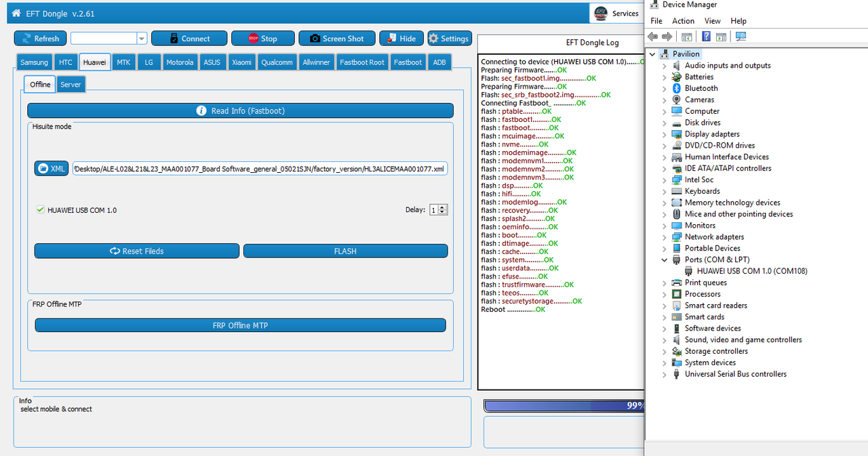Expand Audio inputs and outputs

[x=665, y=66]
